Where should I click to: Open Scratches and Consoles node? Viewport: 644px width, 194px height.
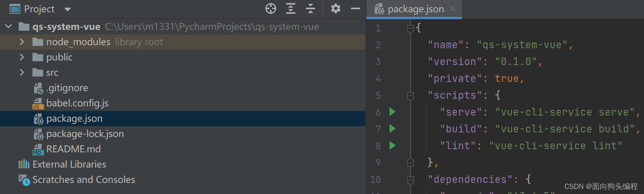84,179
